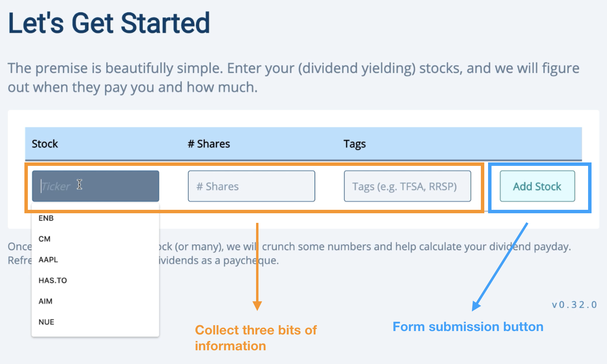Viewport: 607px width, 364px height.
Task: Focus the Ticker input field
Action: pyautogui.click(x=96, y=186)
